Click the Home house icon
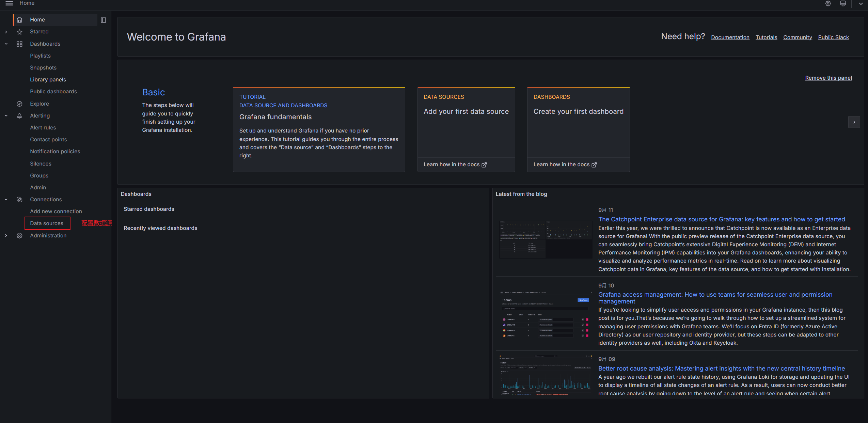 coord(20,20)
